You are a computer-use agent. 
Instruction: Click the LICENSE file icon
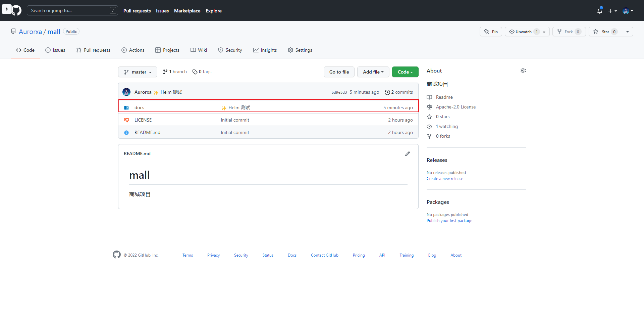coord(126,120)
